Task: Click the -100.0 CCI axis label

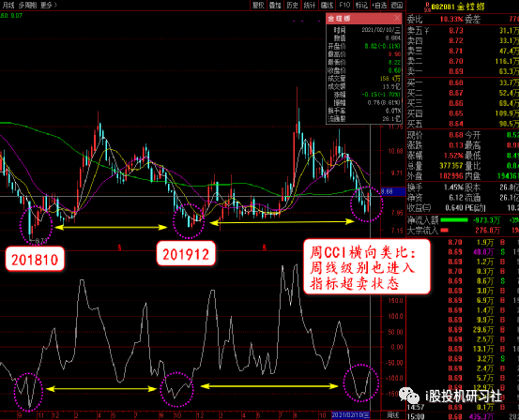Action: point(395,378)
